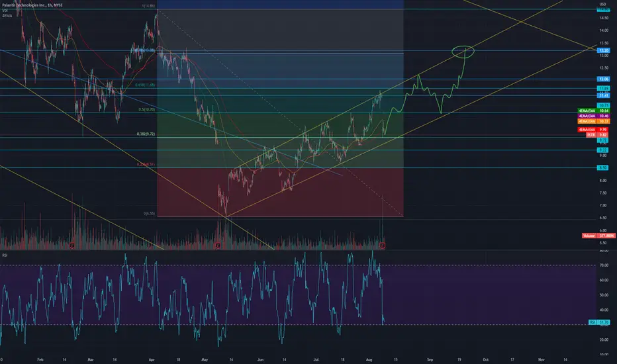The height and width of the screenshot is (364, 617).
Task: Select the RSI pane legend label
Action: coord(5,255)
